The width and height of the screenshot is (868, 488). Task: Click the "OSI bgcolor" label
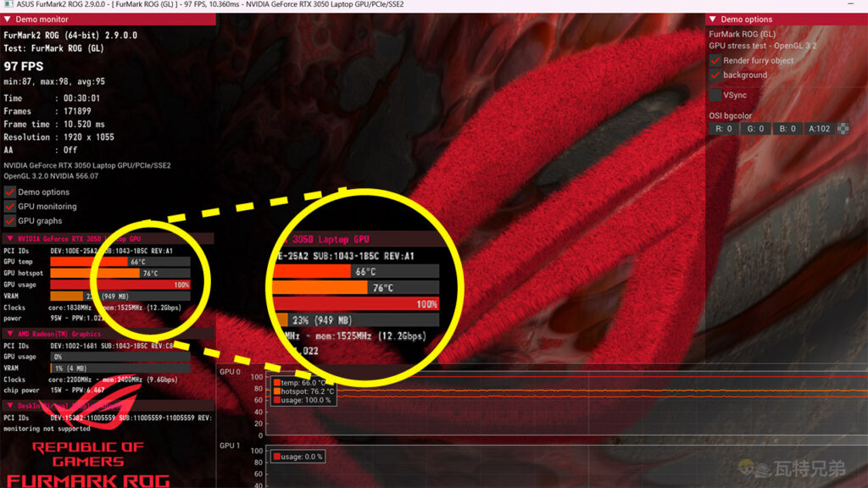[x=731, y=115]
